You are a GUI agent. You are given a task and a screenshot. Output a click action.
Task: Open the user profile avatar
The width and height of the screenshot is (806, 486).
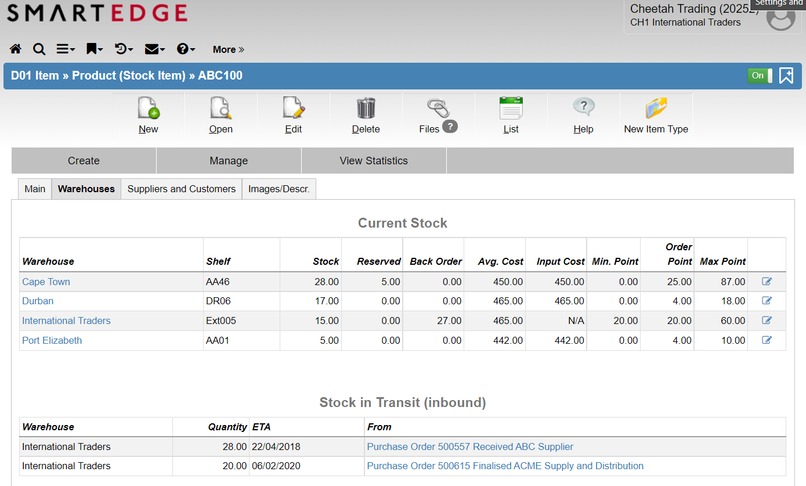[780, 17]
